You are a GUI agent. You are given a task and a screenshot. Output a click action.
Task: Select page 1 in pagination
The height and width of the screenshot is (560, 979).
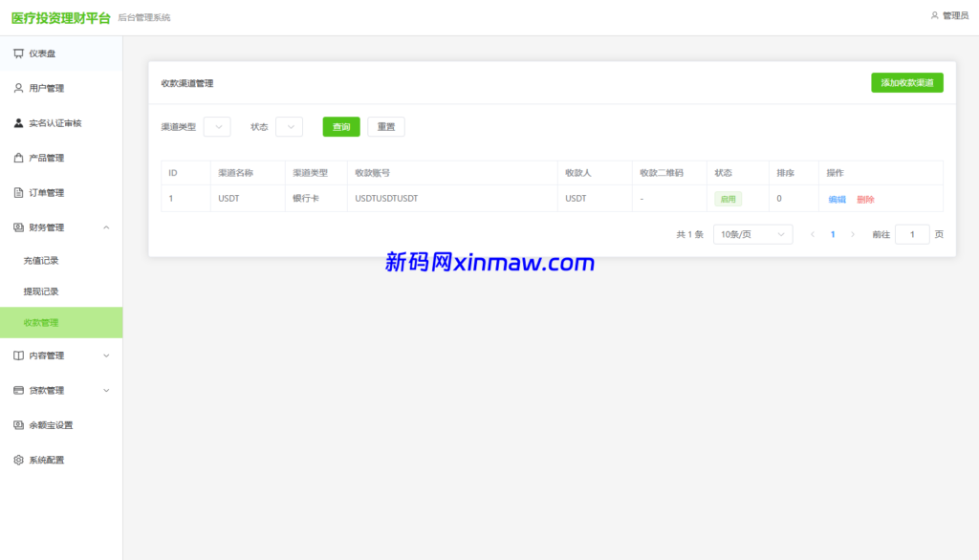point(833,234)
